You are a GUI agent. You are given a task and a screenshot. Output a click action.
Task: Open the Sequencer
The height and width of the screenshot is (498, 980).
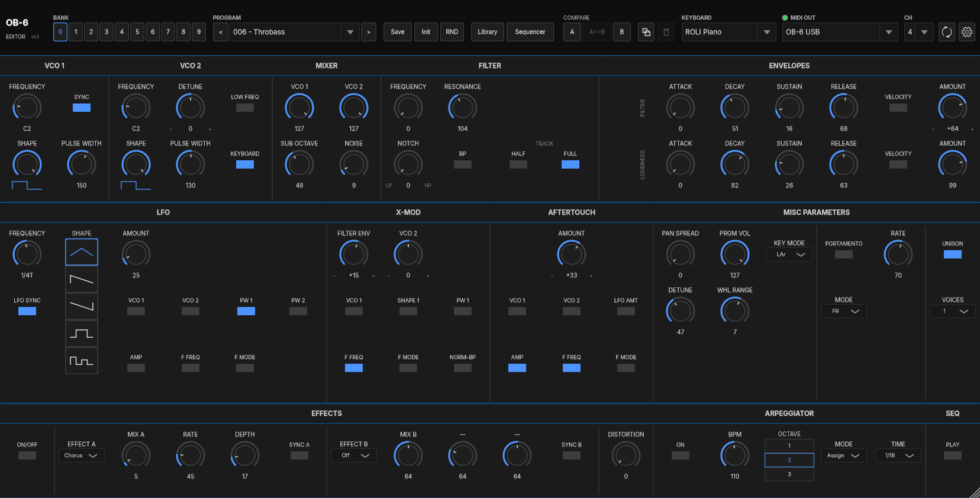pyautogui.click(x=530, y=32)
